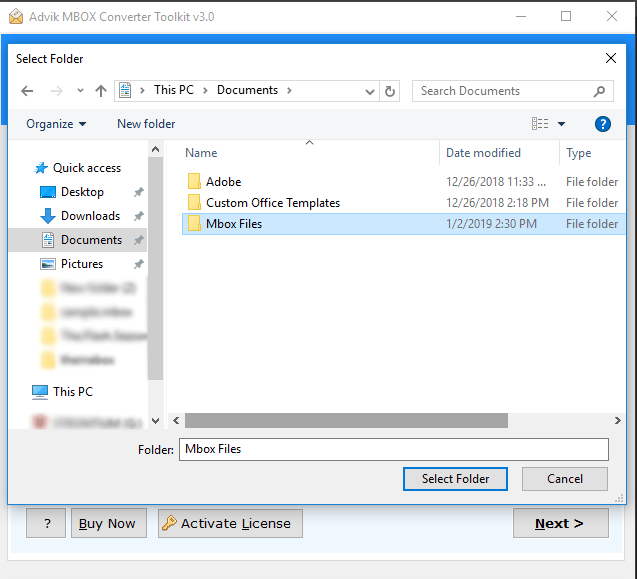Click the search magnifier icon
637x579 pixels.
click(599, 91)
